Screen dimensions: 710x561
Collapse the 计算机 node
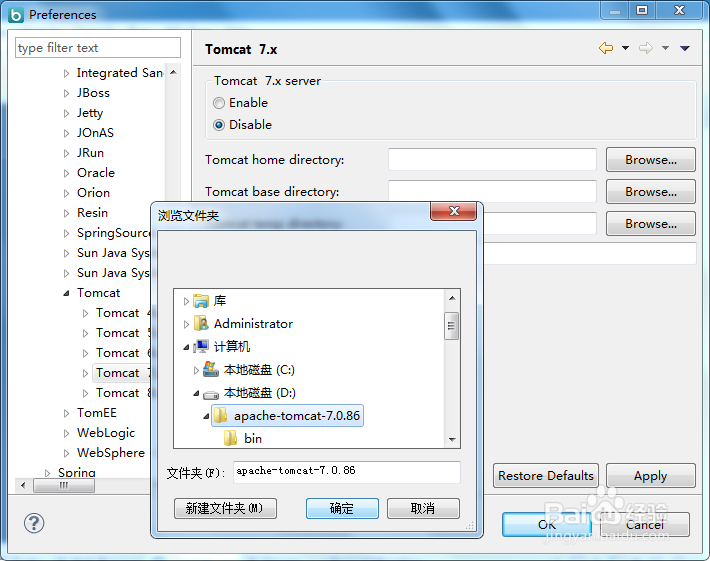click(186, 347)
